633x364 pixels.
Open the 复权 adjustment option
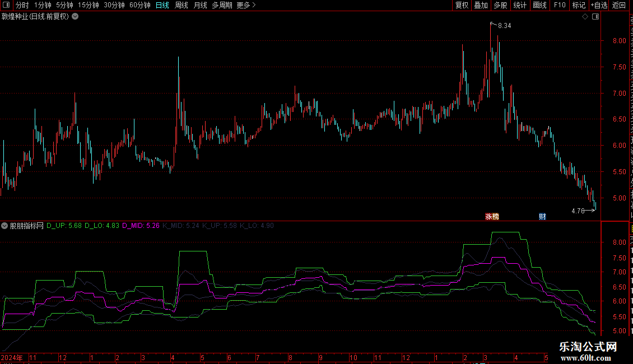(x=462, y=5)
